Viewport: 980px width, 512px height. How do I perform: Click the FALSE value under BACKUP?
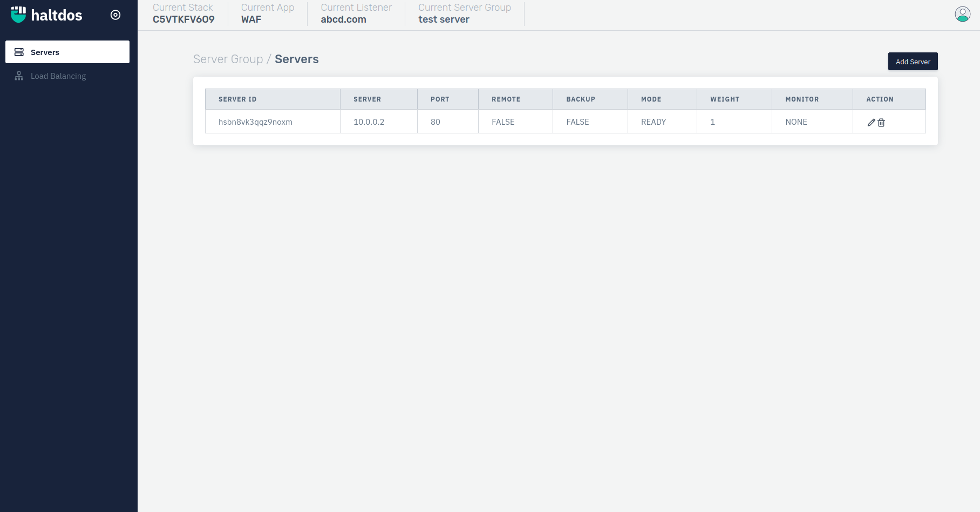click(590, 122)
